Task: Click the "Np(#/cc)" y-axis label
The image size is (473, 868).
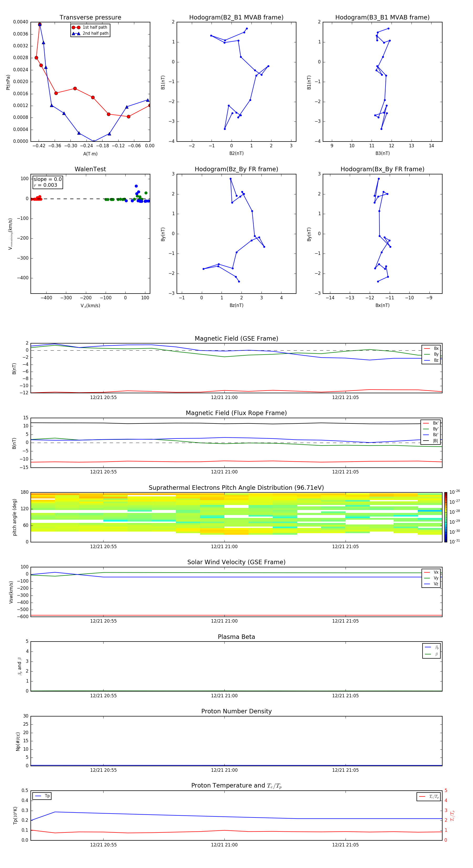Action: (18, 741)
